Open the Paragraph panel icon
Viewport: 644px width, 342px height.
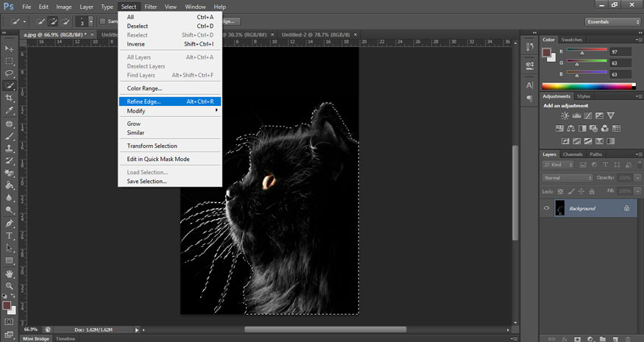point(530,99)
